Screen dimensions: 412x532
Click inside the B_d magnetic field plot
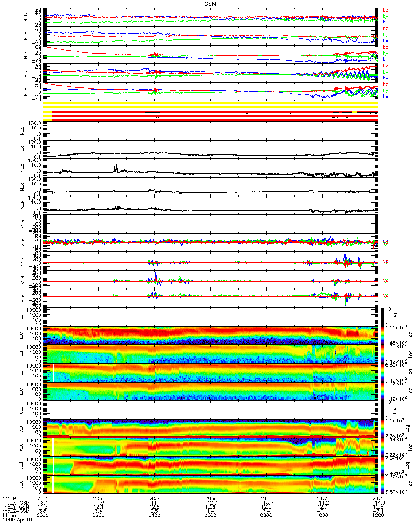click(210, 73)
